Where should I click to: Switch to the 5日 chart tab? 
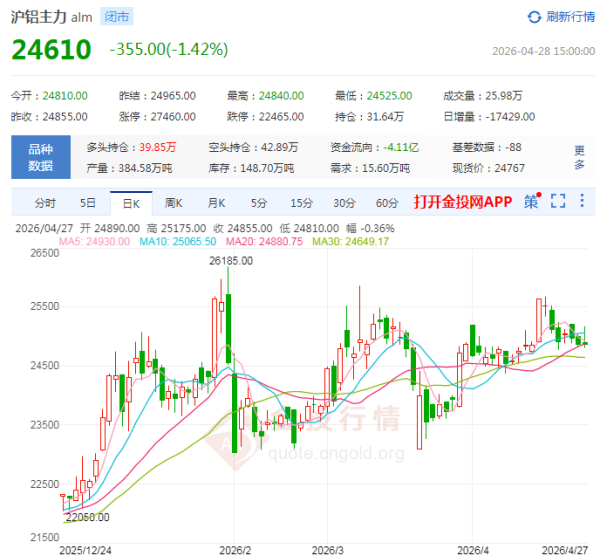click(x=88, y=203)
